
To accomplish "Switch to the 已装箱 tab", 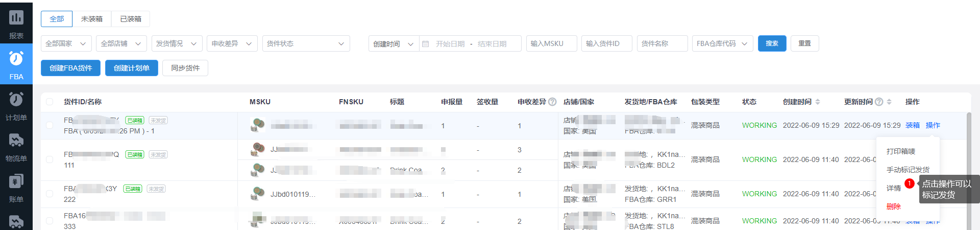I will (131, 19).
